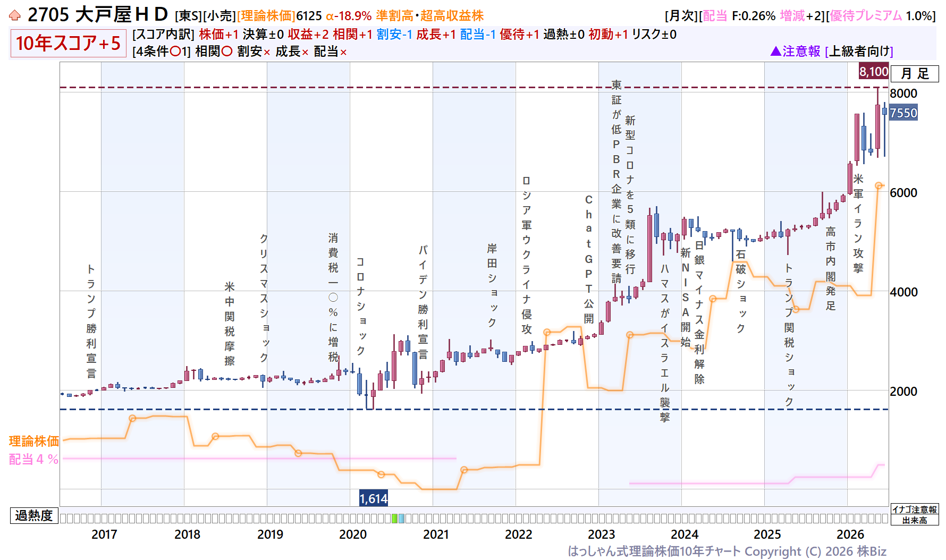Click the [小売] sector label
The height and width of the screenshot is (560, 946).
[219, 16]
